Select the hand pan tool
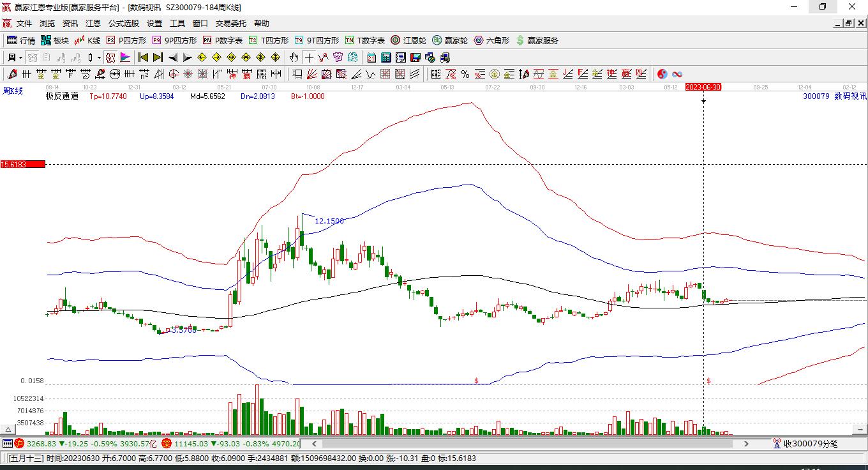Image resolution: width=868 pixels, height=470 pixels. click(x=294, y=57)
